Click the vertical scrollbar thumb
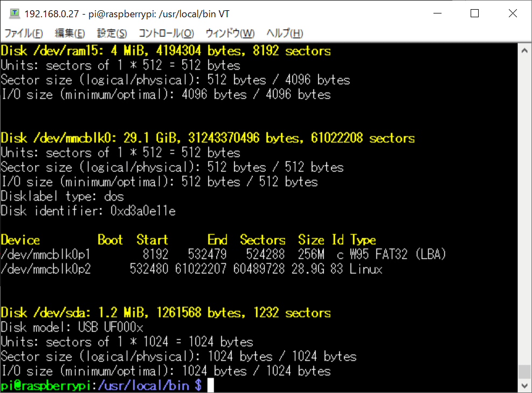Image resolution: width=532 pixels, height=393 pixels. click(524, 371)
